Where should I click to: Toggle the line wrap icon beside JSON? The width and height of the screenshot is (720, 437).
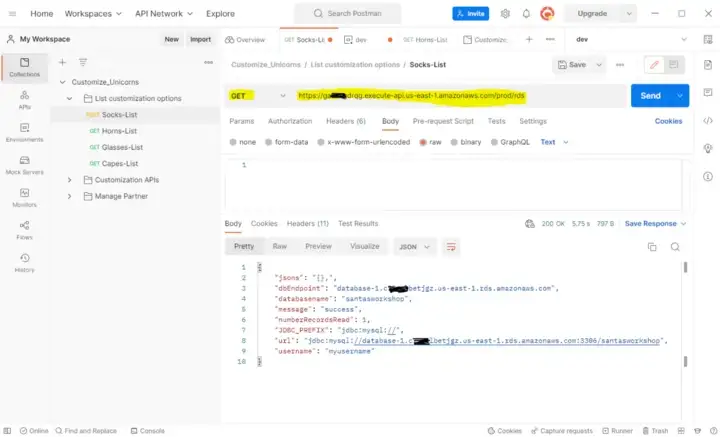point(451,247)
